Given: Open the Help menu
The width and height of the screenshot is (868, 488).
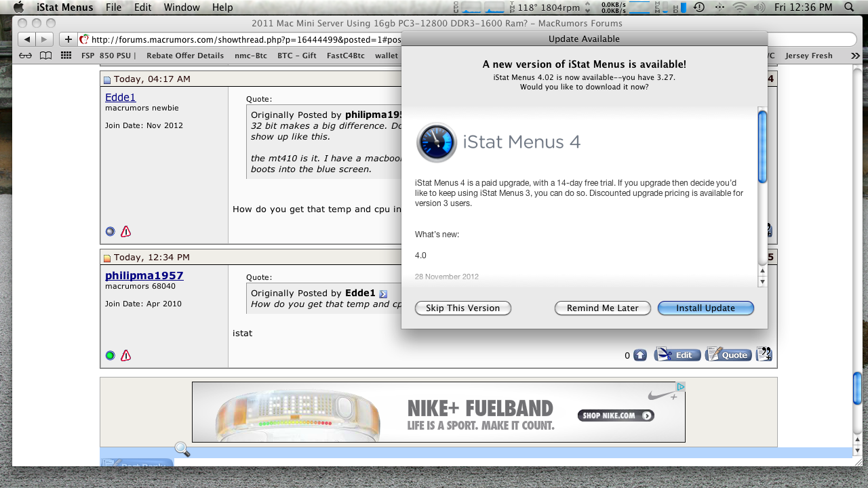Looking at the screenshot, I should [222, 7].
